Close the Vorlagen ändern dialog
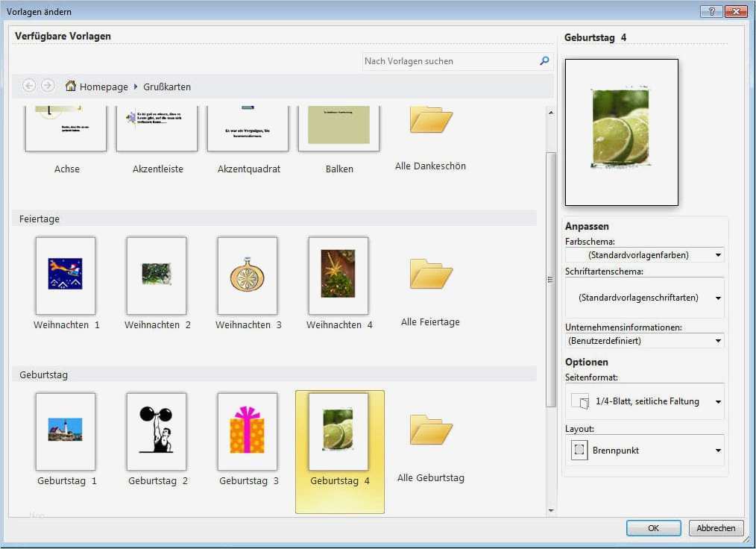 point(736,11)
